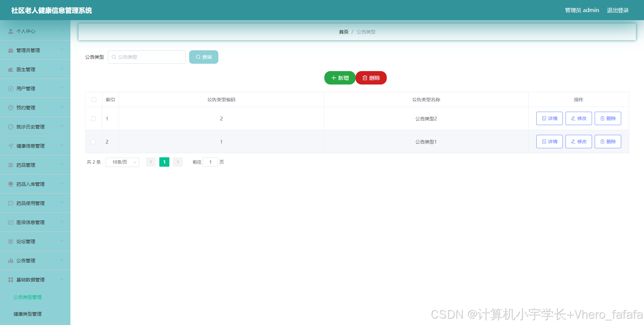Click the green 新增 button

click(339, 78)
